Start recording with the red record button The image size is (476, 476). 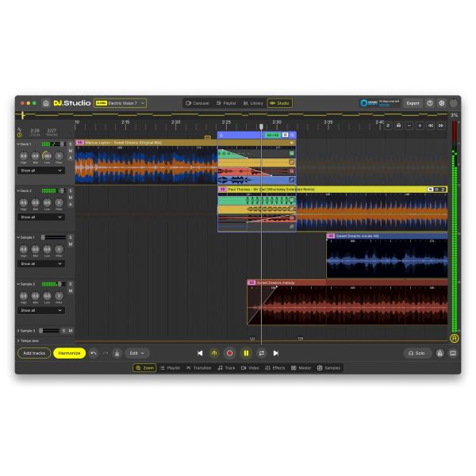pos(230,353)
